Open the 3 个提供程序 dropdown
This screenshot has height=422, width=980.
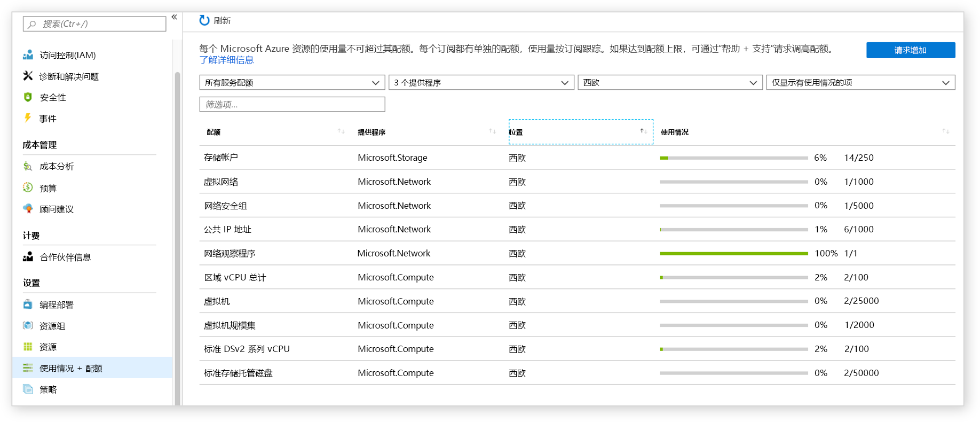[x=481, y=82]
